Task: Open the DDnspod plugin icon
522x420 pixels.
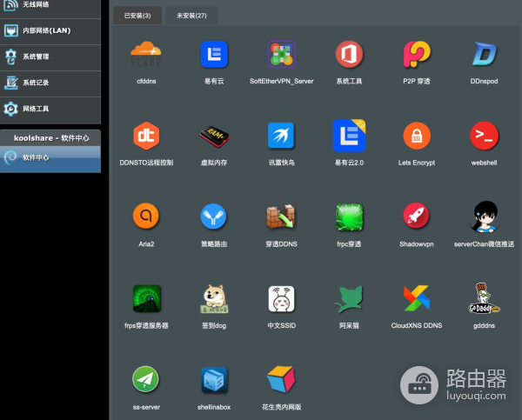Action: [x=484, y=55]
